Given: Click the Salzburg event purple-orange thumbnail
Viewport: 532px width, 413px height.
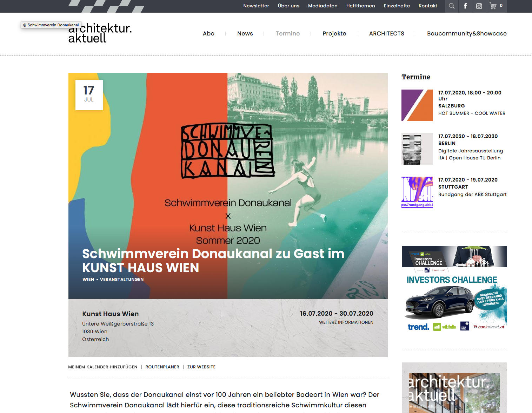Looking at the screenshot, I should 417,105.
